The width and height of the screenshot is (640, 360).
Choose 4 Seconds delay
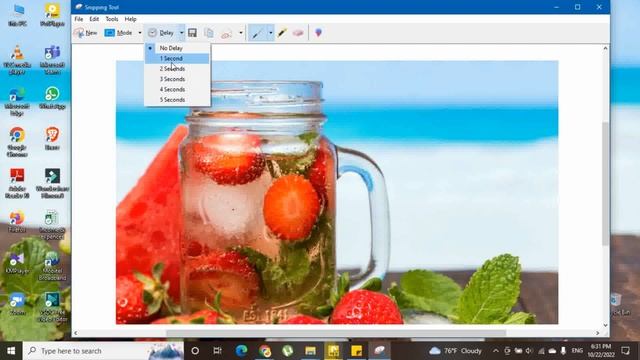tap(177, 89)
